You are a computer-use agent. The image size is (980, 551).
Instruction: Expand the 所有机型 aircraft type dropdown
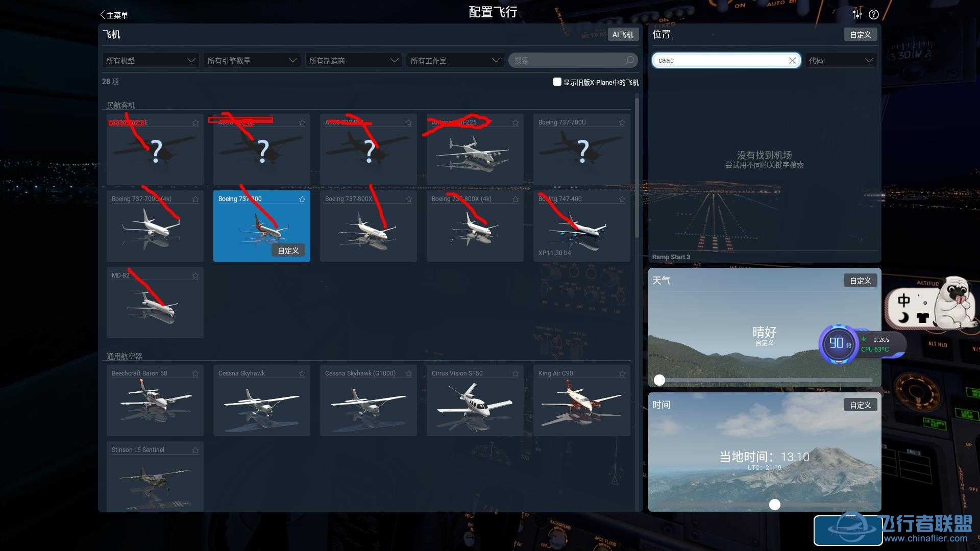151,60
